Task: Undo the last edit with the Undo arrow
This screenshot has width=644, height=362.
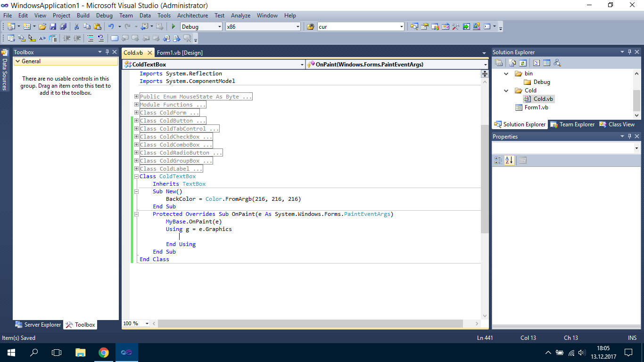Action: coord(111,27)
